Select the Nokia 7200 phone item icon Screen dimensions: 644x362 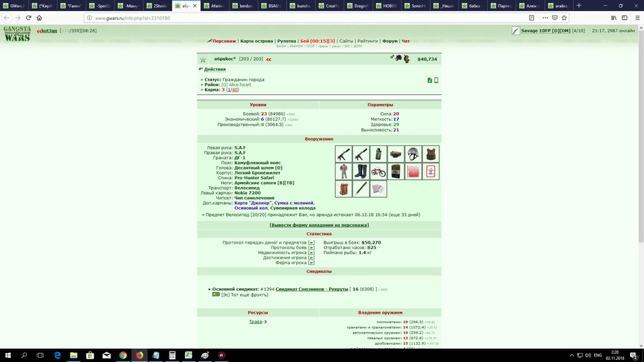(395, 172)
